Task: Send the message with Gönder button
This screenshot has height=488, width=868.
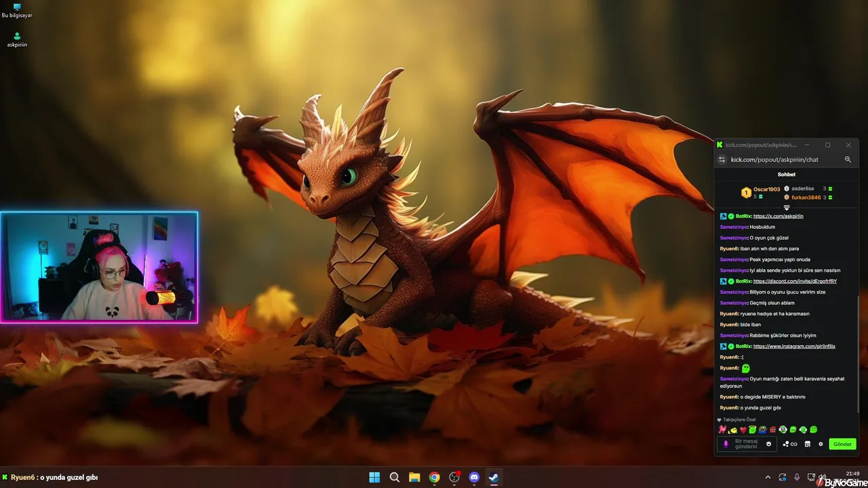Action: 842,444
